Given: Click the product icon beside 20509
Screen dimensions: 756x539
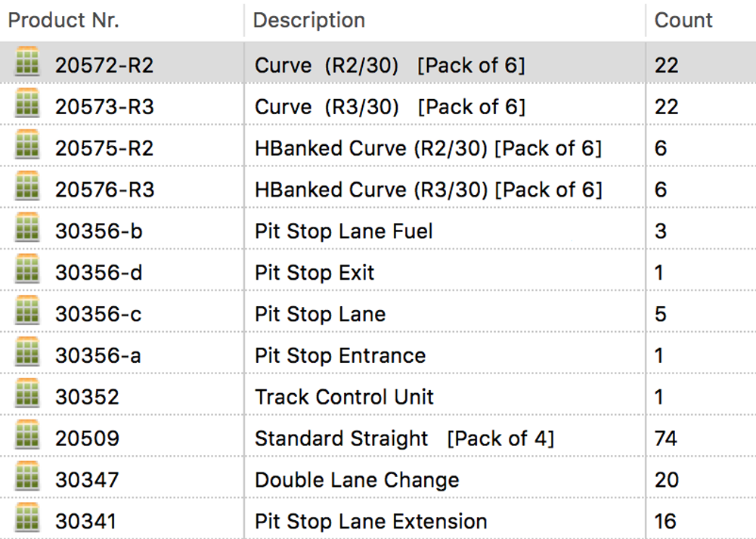Looking at the screenshot, I should pyautogui.click(x=26, y=438).
